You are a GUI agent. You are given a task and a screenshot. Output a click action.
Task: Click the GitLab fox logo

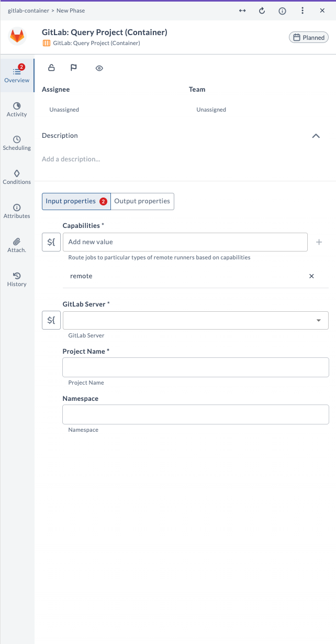(17, 37)
